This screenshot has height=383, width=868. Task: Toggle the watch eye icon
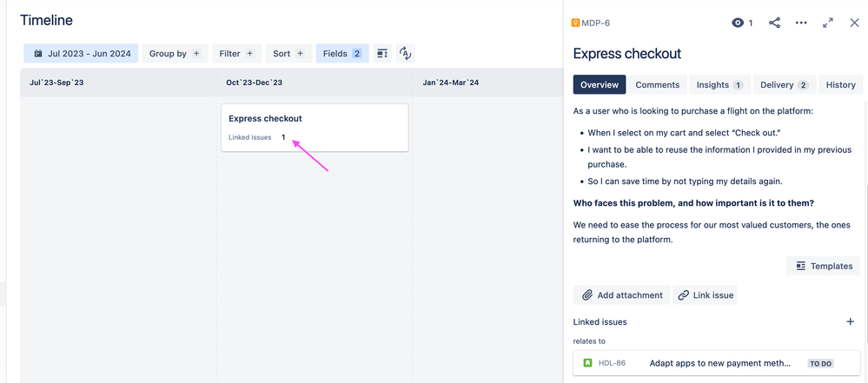click(x=738, y=23)
